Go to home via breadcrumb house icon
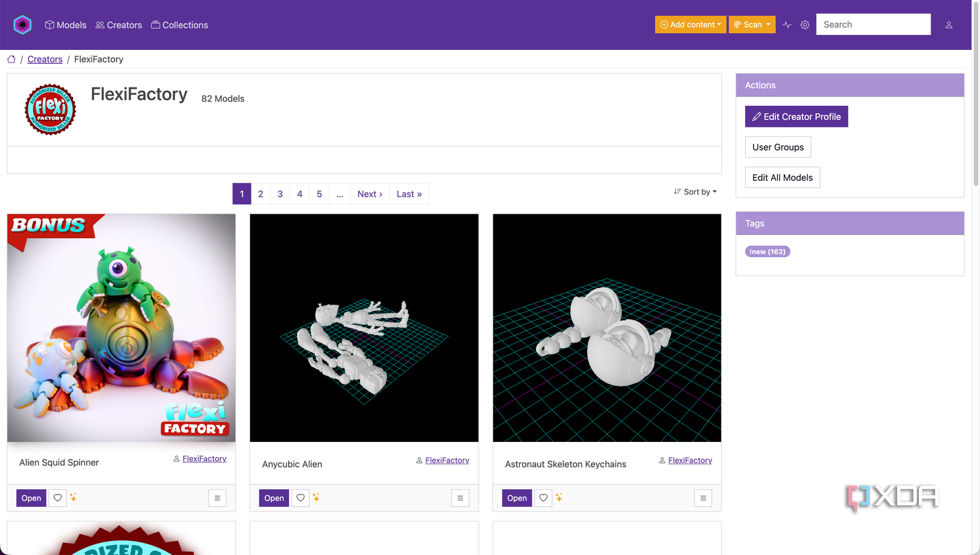Screen dimensions: 980x555 point(11,59)
